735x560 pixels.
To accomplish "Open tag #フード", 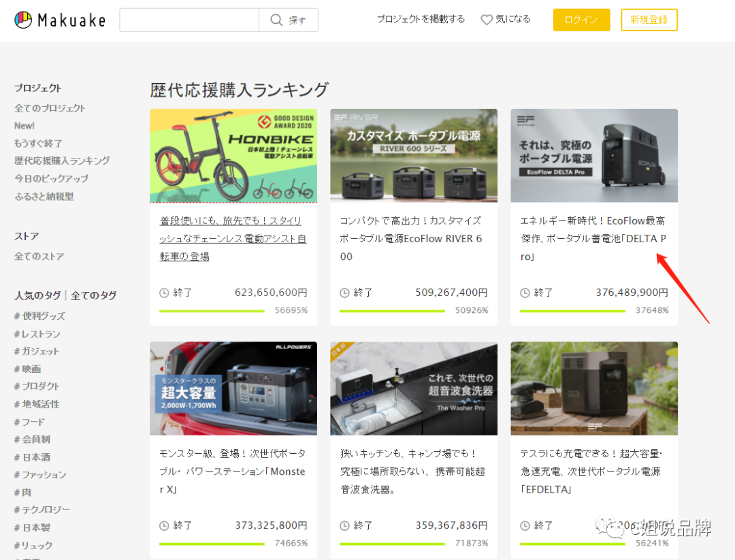I will click(x=29, y=422).
